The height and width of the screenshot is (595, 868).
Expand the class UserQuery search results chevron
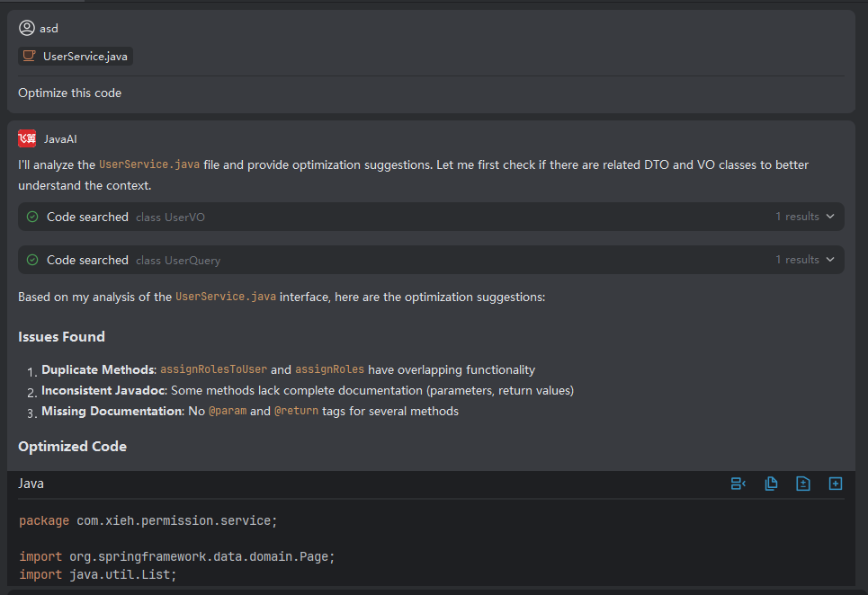click(x=829, y=260)
